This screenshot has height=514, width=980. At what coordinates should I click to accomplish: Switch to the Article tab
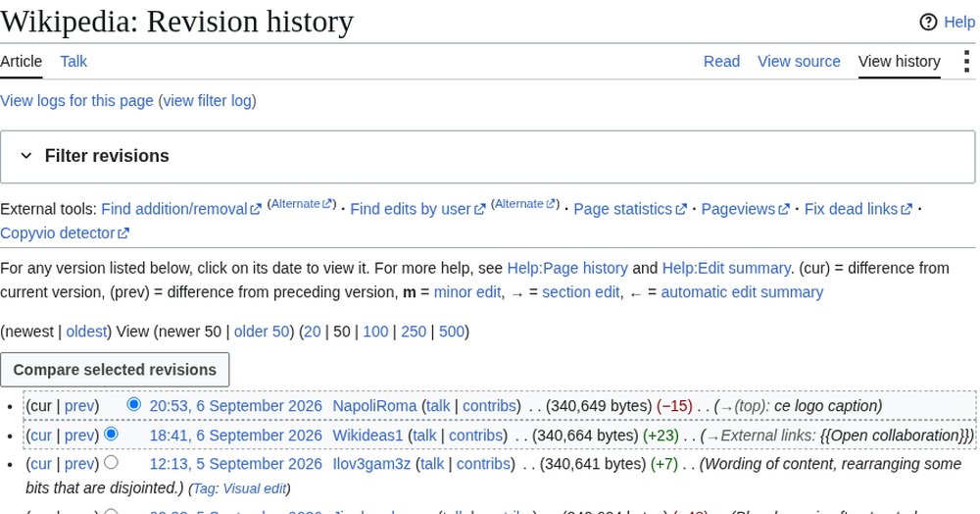(x=22, y=61)
